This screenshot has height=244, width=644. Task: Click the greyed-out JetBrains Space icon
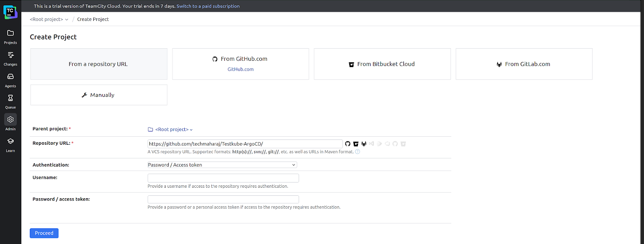pyautogui.click(x=379, y=144)
